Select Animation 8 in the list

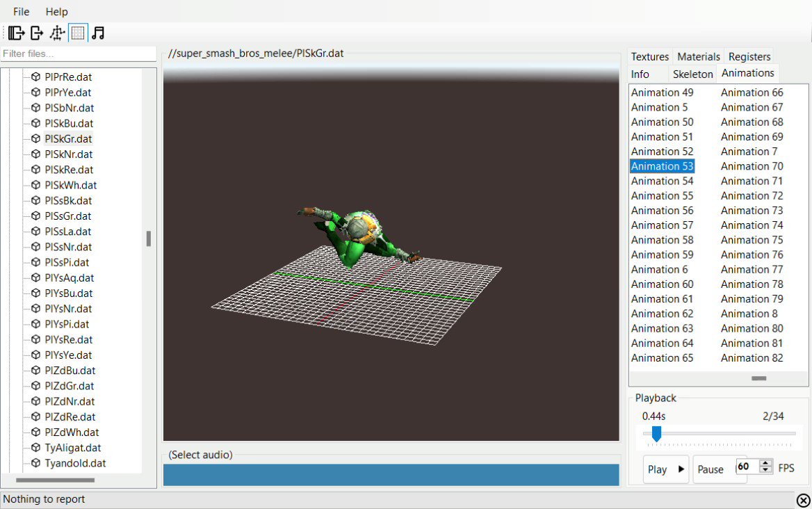(749, 314)
